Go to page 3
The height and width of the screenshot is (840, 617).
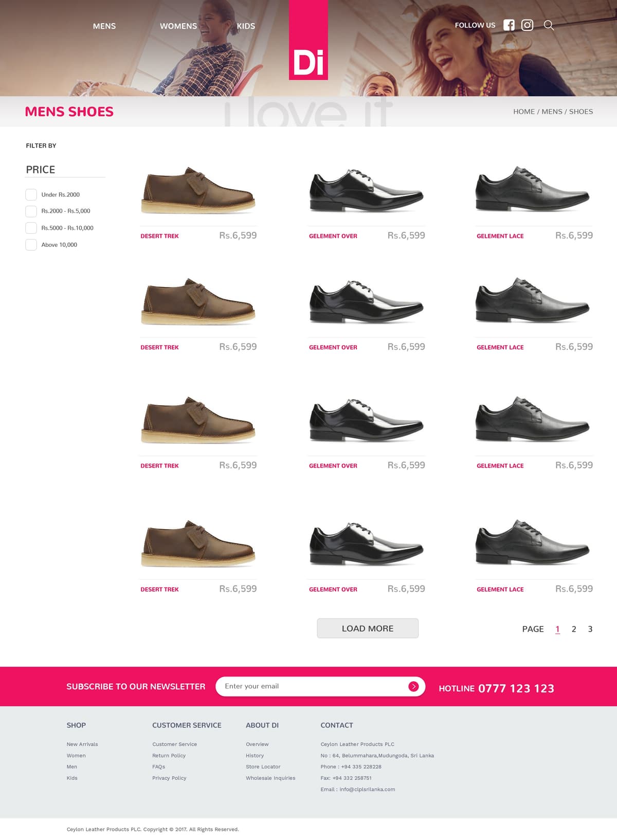pos(590,629)
